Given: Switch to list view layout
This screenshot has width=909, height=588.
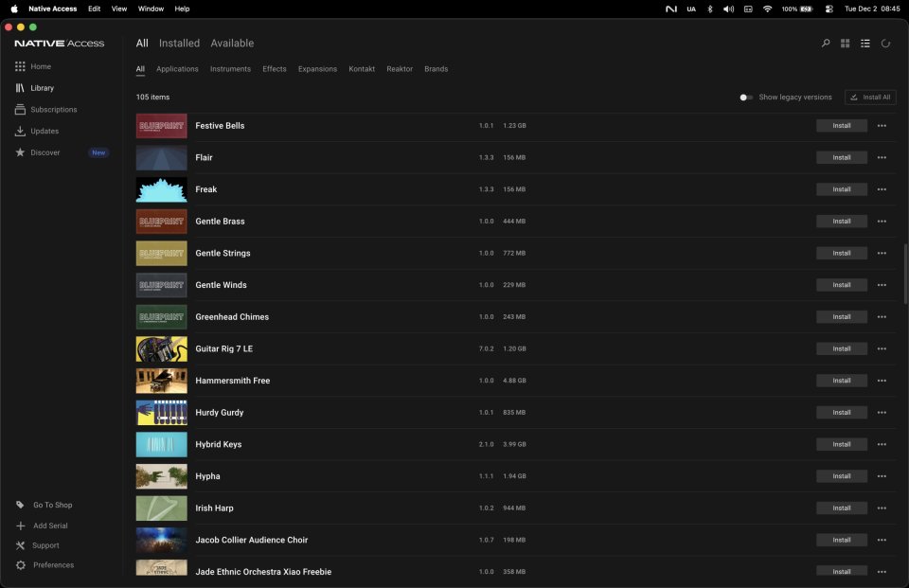Looking at the screenshot, I should click(x=864, y=43).
